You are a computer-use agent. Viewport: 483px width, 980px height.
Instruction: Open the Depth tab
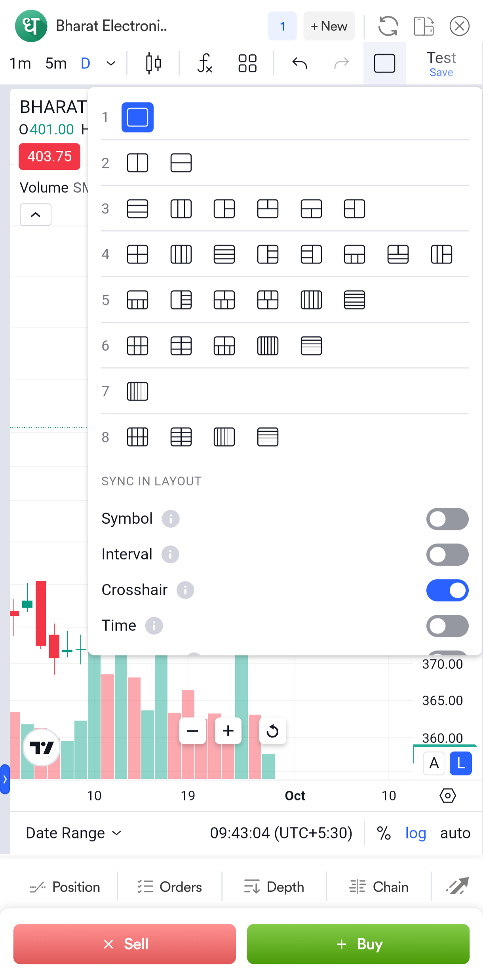tap(274, 887)
